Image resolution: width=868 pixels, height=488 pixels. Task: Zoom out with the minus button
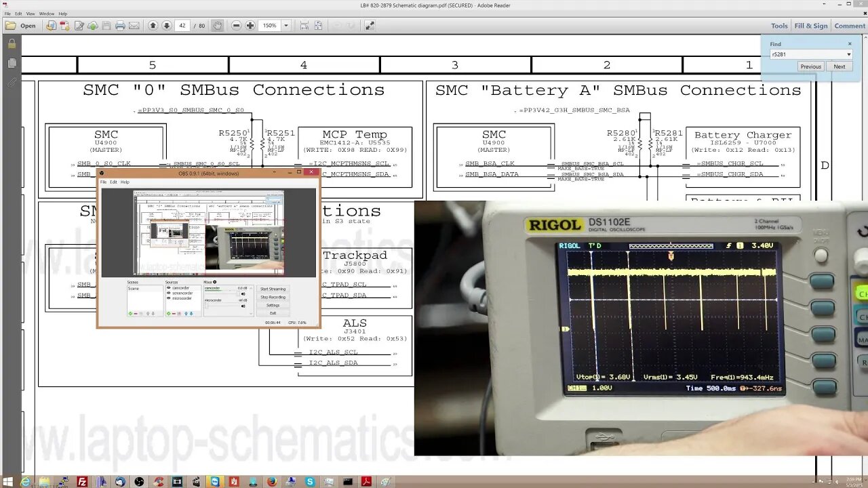pyautogui.click(x=236, y=26)
